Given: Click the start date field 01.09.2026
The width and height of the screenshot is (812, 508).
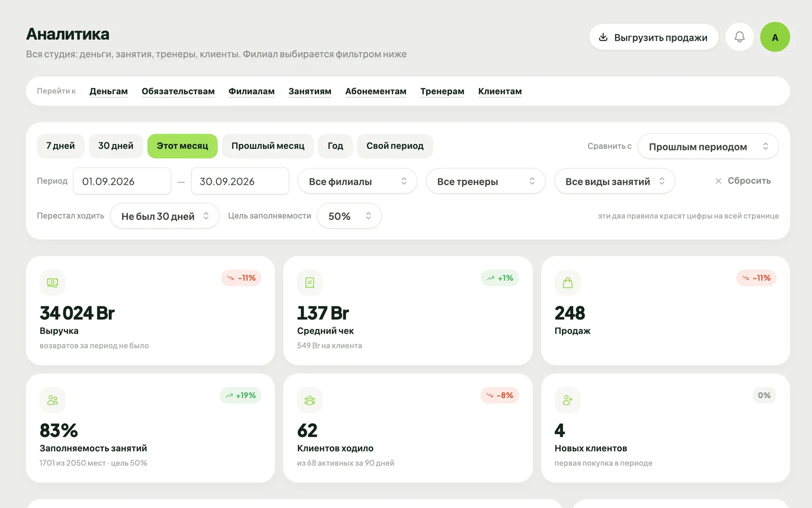Looking at the screenshot, I should coord(122,181).
